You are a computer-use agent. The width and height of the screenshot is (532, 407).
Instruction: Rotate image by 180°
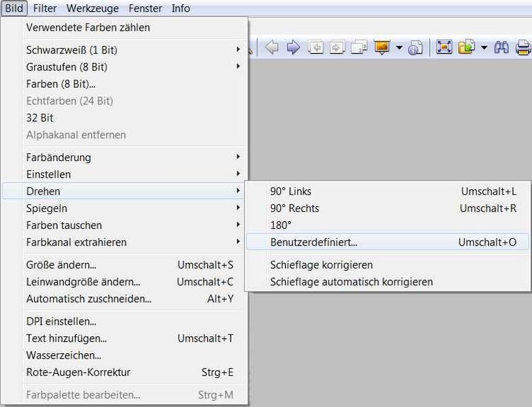387,225
